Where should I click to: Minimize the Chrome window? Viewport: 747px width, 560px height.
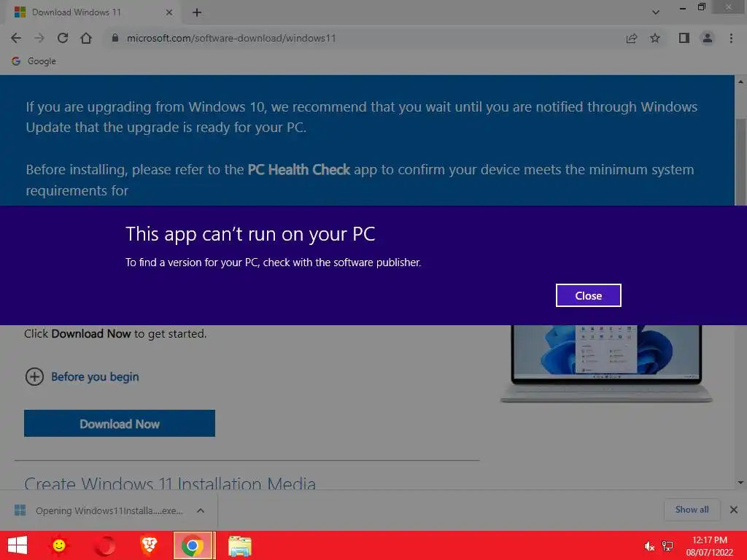pos(683,7)
